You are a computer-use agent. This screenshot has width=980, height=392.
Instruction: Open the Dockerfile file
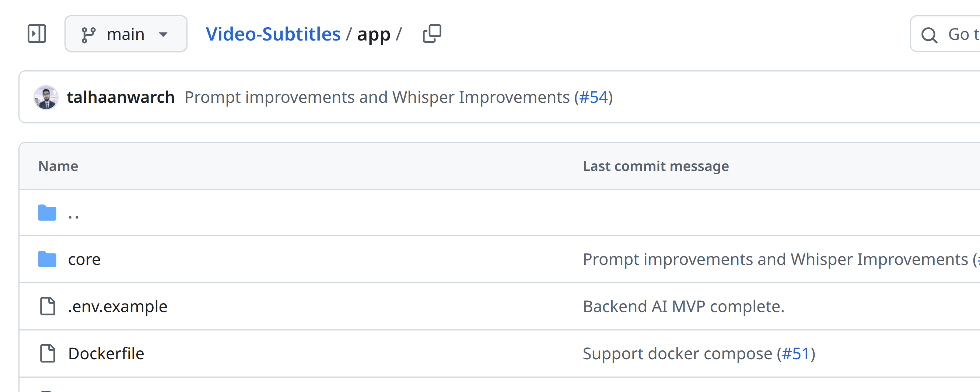click(106, 354)
